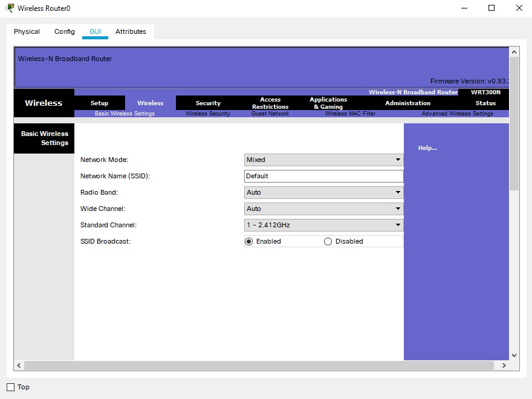Click the horizontal scrollbar right arrow
532x399 pixels.
(504, 365)
